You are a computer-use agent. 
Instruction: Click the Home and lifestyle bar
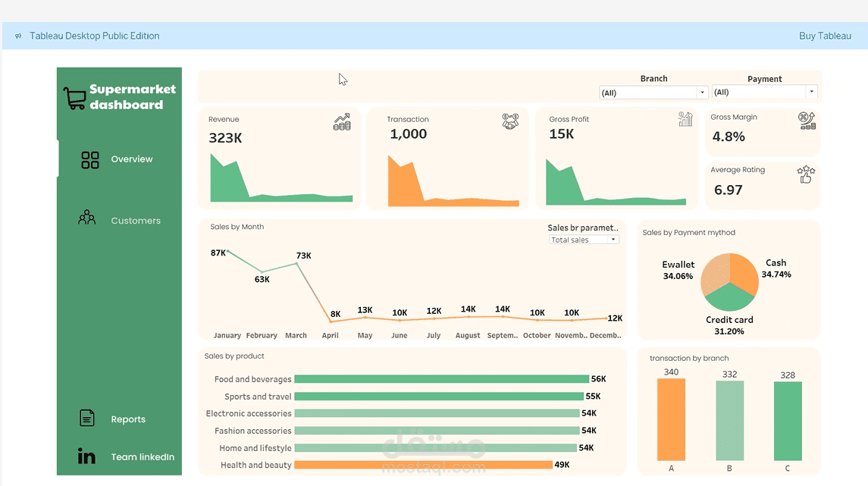pos(436,448)
